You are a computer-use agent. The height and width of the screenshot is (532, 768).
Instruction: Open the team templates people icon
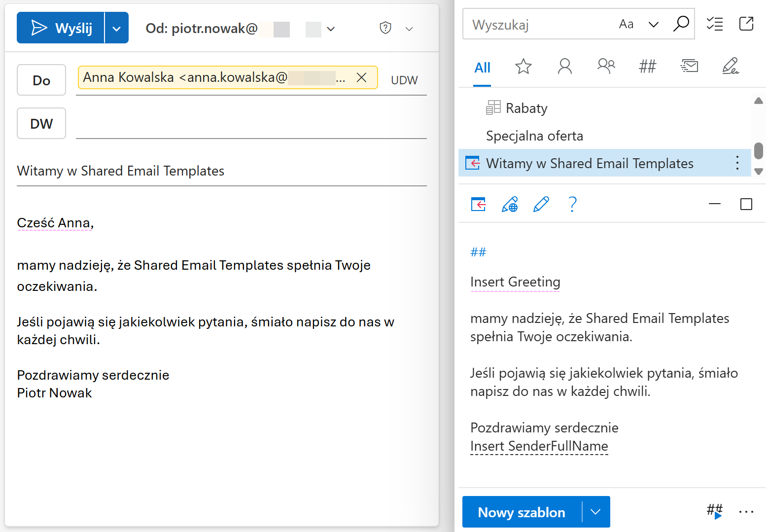click(606, 67)
